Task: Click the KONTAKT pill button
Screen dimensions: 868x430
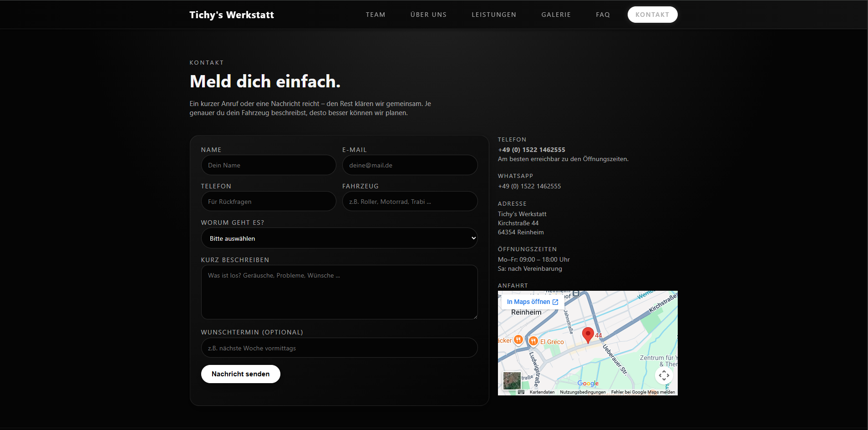Action: pyautogui.click(x=652, y=15)
